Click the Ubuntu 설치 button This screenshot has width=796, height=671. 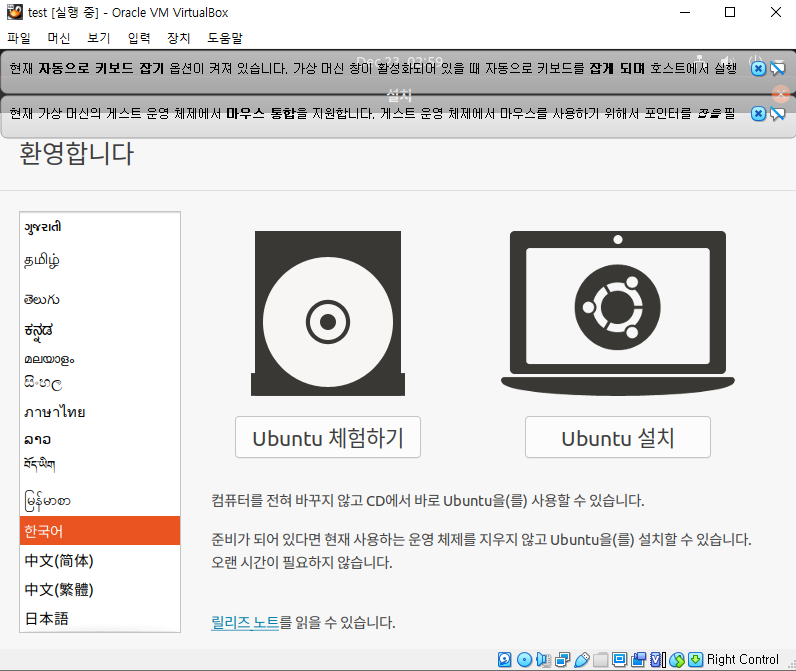(618, 437)
